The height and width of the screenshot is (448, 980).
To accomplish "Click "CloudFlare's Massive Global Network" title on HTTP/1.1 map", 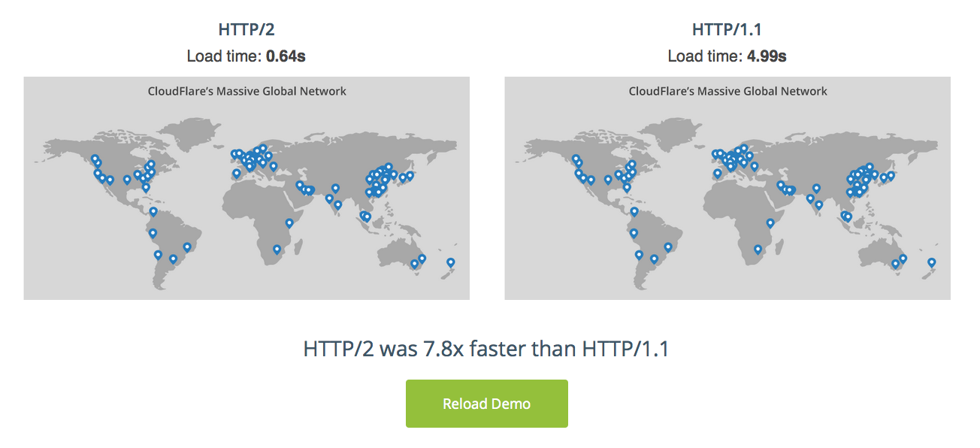I will tap(727, 91).
